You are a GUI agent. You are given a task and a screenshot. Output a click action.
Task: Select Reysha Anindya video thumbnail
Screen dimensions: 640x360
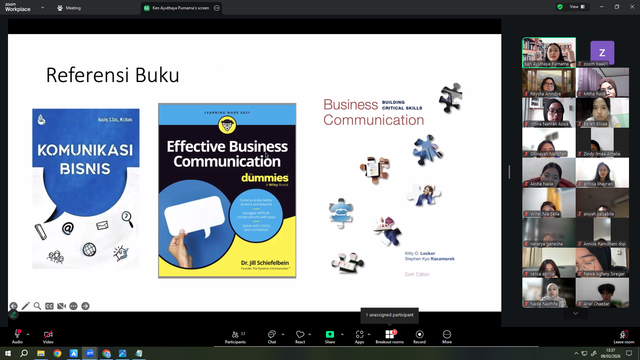coord(549,82)
